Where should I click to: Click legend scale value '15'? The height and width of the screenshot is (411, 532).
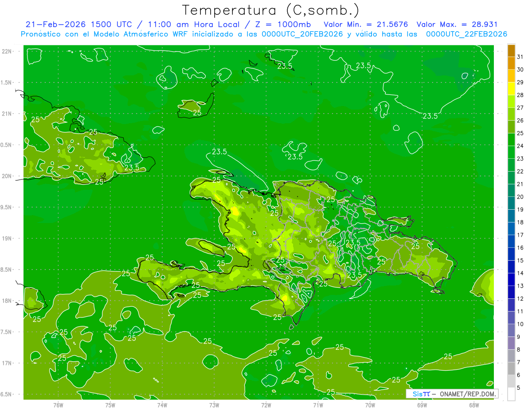pyautogui.click(x=520, y=260)
